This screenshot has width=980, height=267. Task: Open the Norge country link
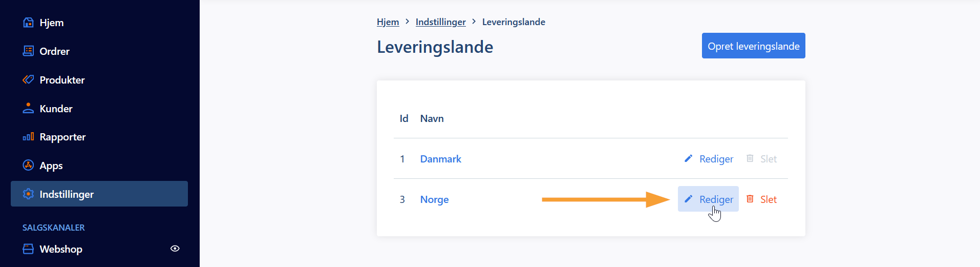click(x=434, y=199)
